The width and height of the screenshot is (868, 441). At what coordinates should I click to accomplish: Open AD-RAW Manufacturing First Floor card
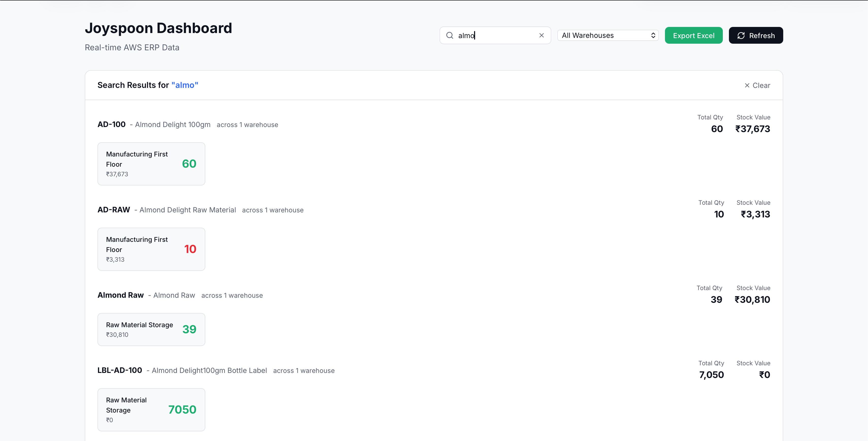151,249
